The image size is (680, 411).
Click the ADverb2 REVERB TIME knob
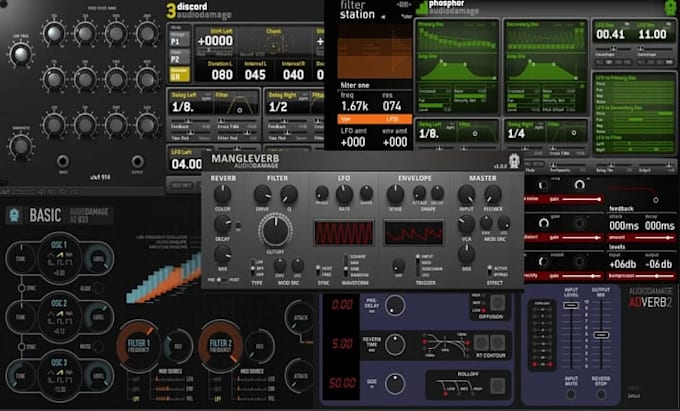[x=395, y=345]
